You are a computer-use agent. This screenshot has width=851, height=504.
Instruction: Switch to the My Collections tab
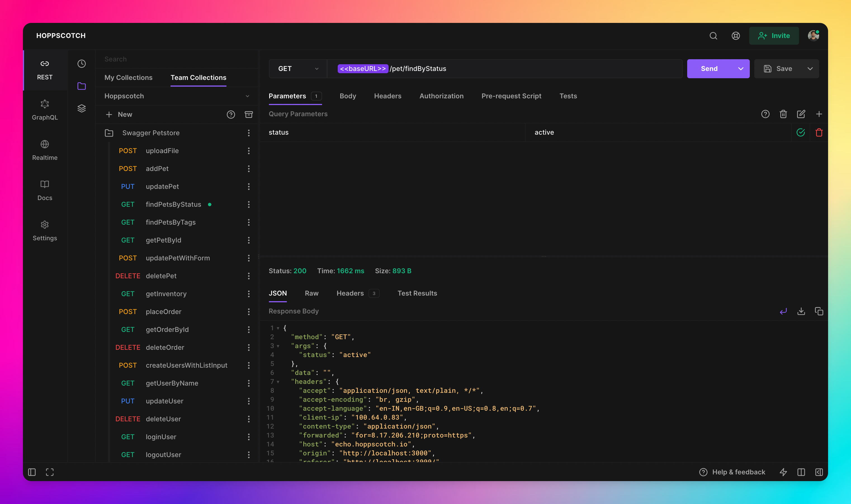coord(128,77)
